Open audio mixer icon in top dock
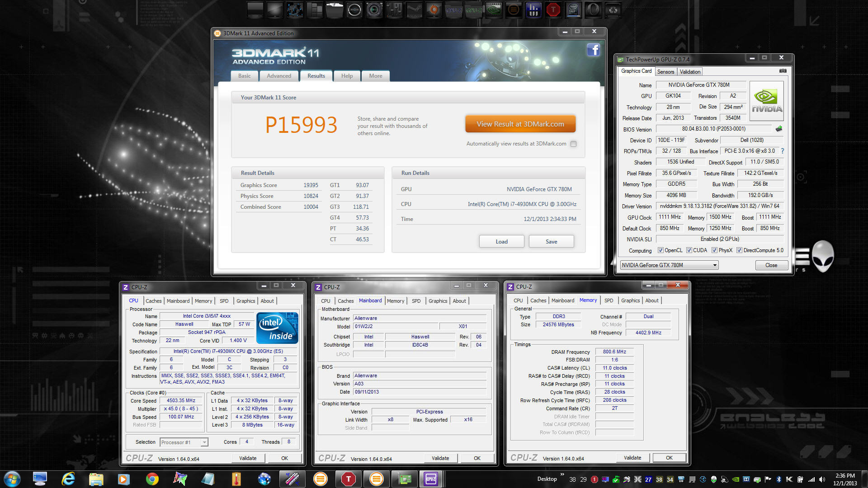This screenshot has height=488, width=868. (394, 9)
